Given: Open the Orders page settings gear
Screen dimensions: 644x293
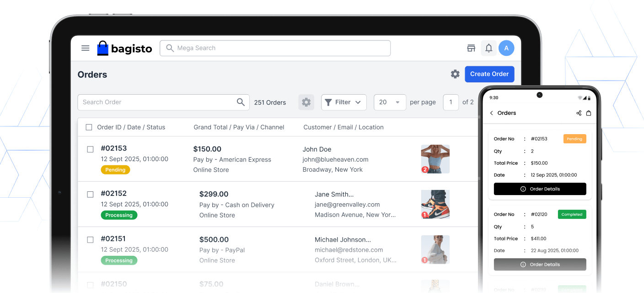Looking at the screenshot, I should [x=455, y=74].
